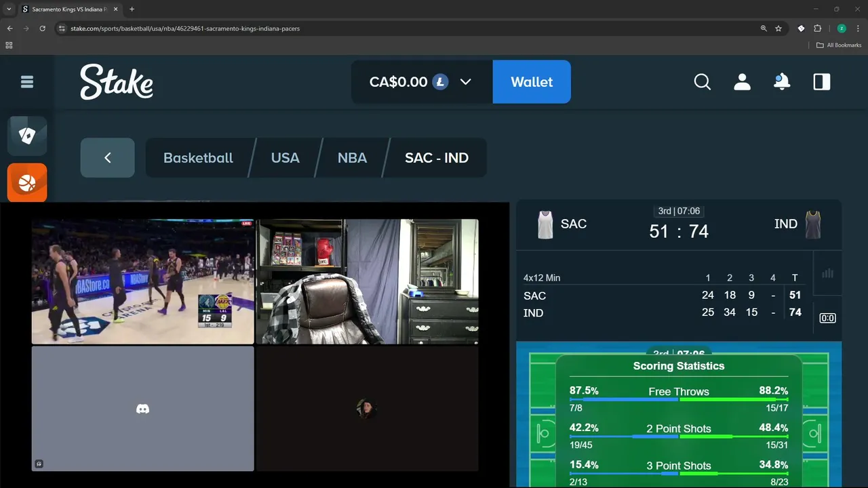868x488 pixels.
Task: Open the basketball game video tile
Action: [142, 281]
